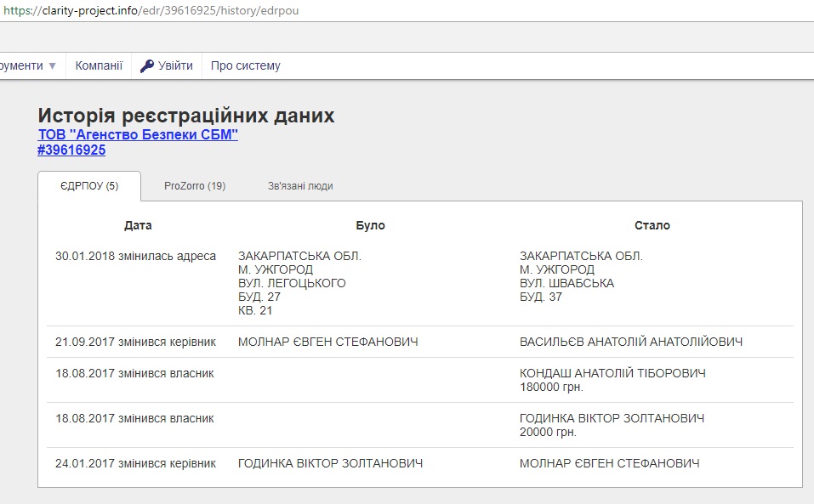The height and width of the screenshot is (504, 814).
Task: Click the Було column header
Action: [x=370, y=225]
